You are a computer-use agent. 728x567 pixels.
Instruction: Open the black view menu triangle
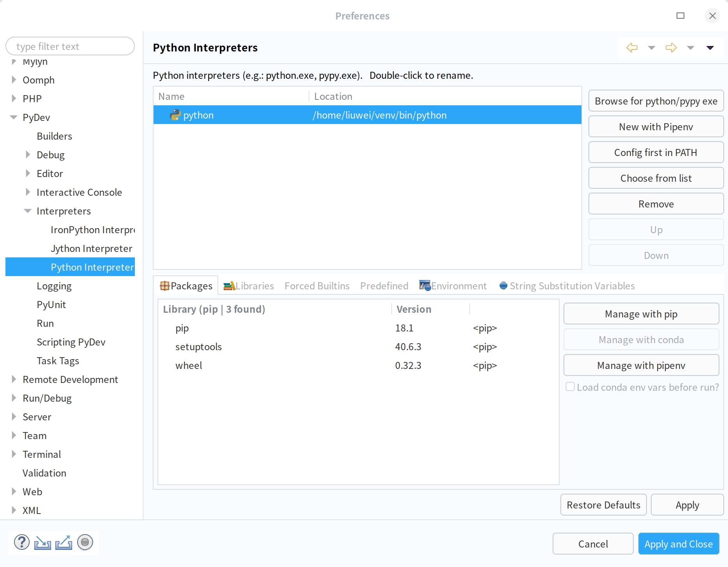710,48
